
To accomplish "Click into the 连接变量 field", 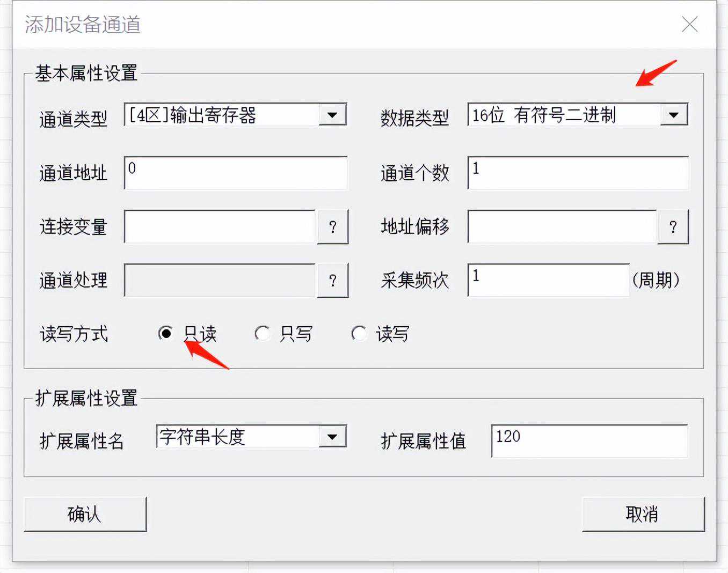I will click(x=220, y=227).
